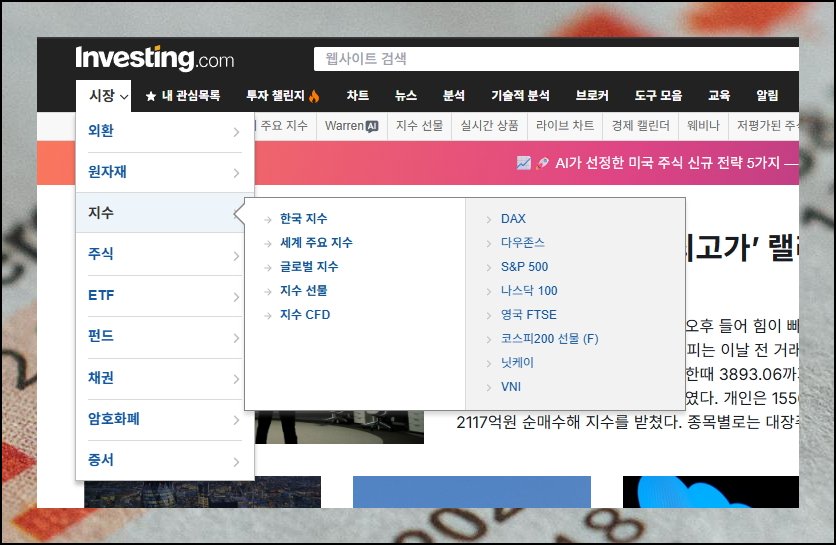Select the highlighted 지수 menu entry
The height and width of the screenshot is (545, 836).
160,213
